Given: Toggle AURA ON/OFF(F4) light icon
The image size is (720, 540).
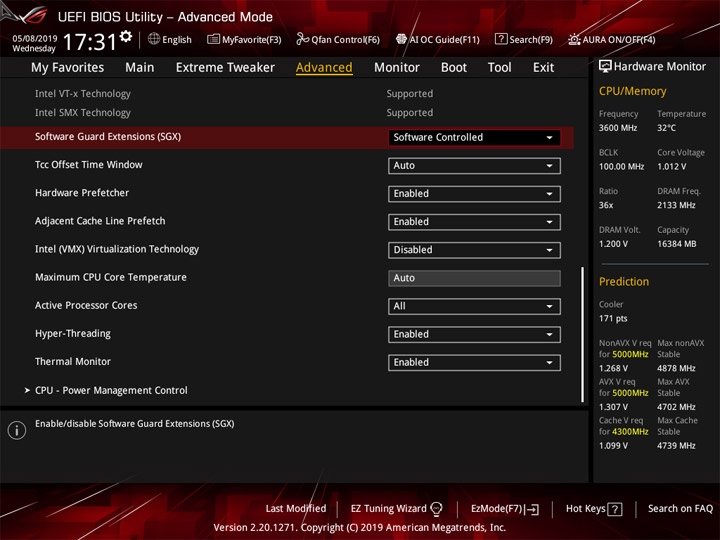Looking at the screenshot, I should (x=574, y=39).
